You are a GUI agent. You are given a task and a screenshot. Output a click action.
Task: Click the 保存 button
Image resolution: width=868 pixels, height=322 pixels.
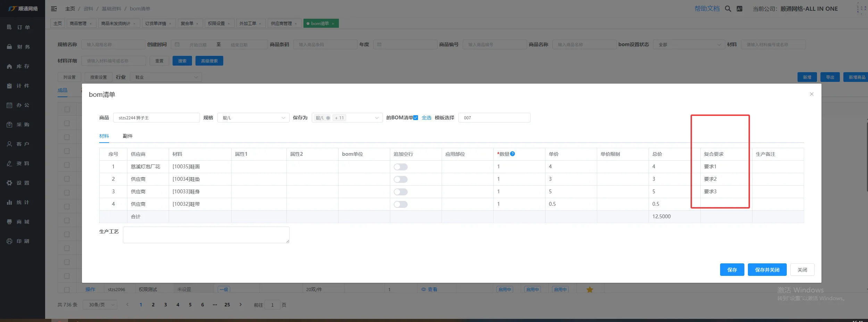coord(732,270)
